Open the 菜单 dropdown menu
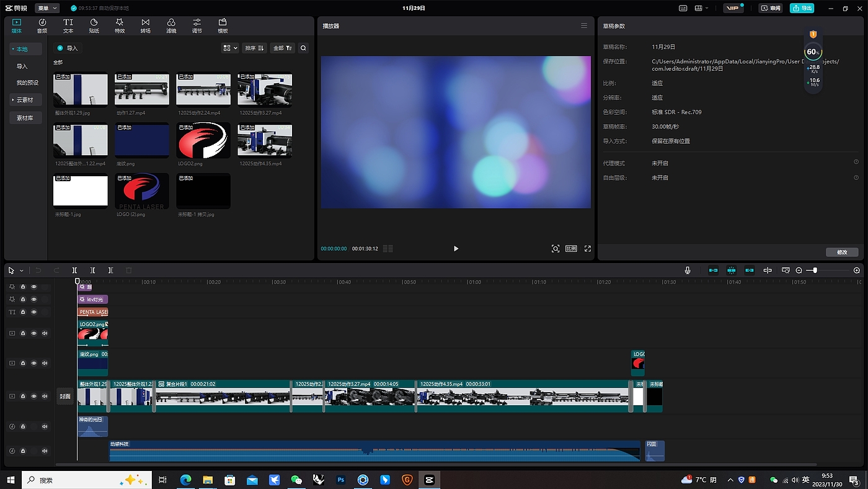Image resolution: width=868 pixels, height=489 pixels. click(47, 8)
